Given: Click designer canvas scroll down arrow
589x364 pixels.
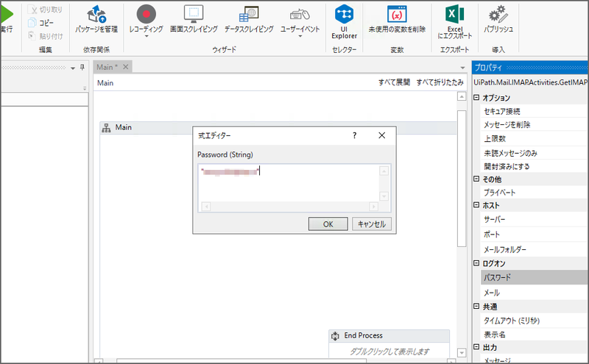Looking at the screenshot, I should click(x=462, y=353).
